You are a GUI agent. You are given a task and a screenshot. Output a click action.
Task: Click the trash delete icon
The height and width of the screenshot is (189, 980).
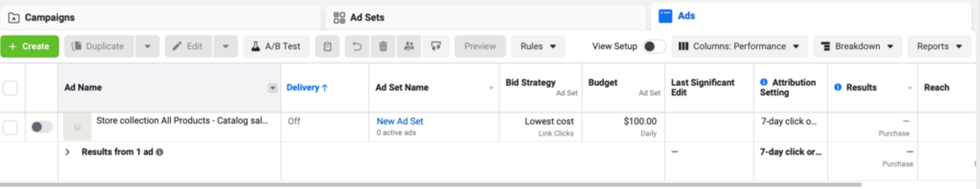[x=383, y=46]
